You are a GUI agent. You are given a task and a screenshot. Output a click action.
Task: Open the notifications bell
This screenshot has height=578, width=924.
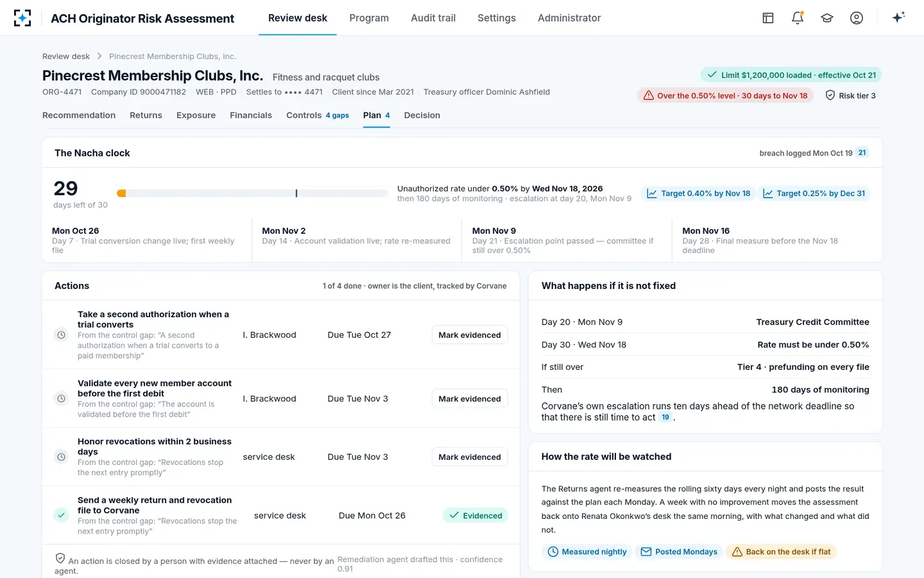point(798,18)
